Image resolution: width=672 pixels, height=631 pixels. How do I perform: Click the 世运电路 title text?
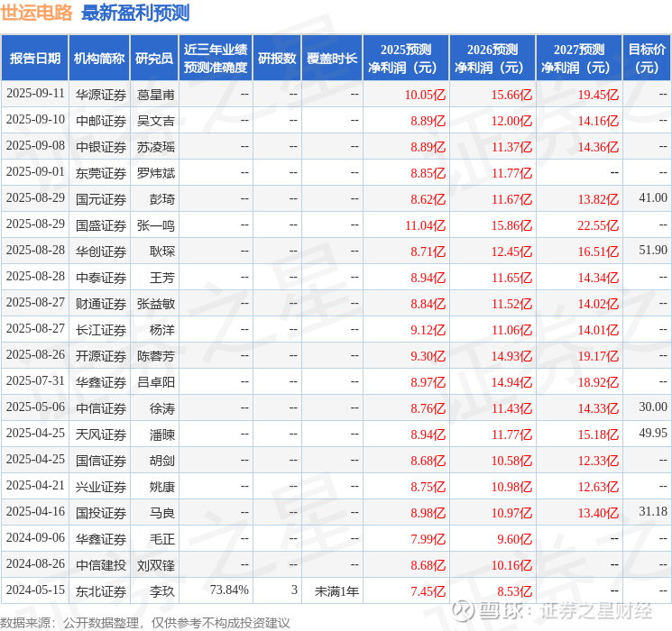[x=36, y=13]
